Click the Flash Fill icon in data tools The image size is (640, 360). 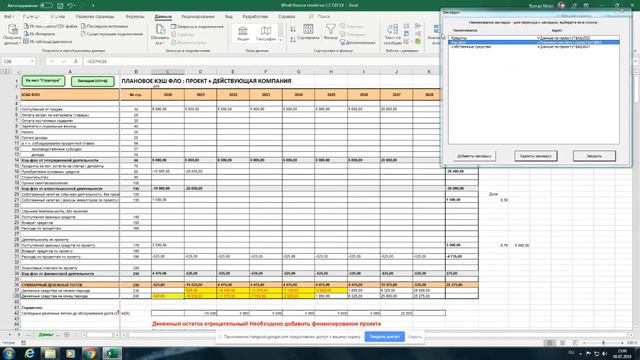pos(407,26)
